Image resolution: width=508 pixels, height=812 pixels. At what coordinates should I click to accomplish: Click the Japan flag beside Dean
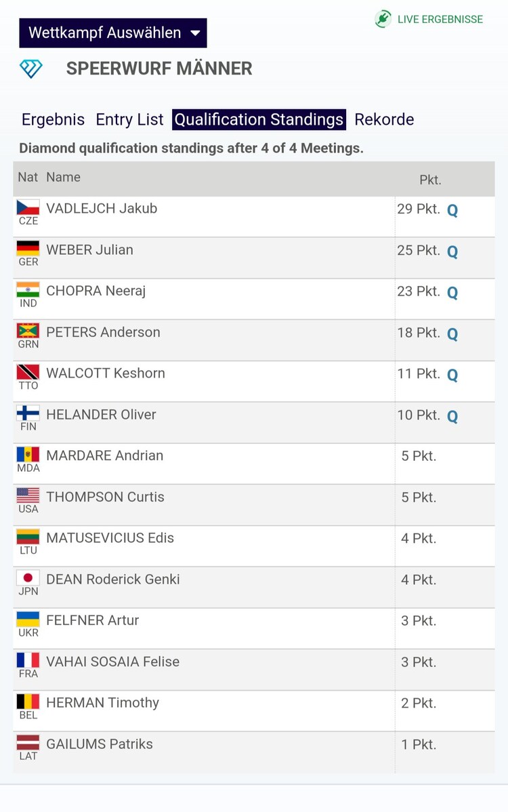(28, 578)
